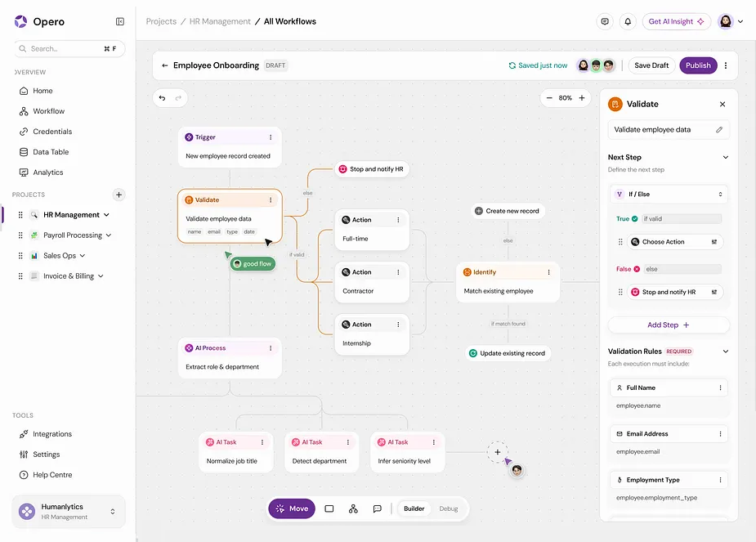Switch the Humanlytics workspace selector
The width and height of the screenshot is (756, 542).
69,511
